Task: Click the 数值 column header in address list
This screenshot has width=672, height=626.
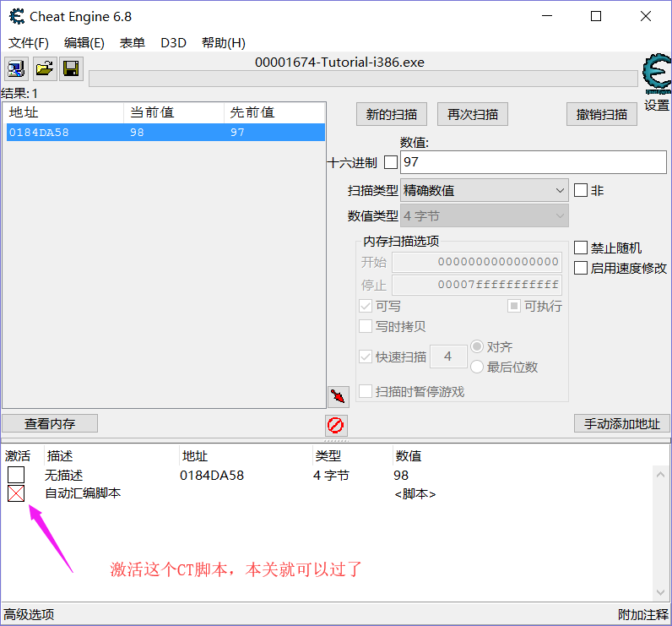Action: (408, 456)
